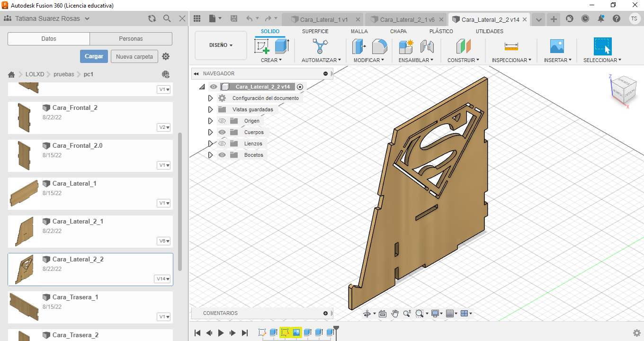Open the V14 version dropdown for Cara_Lateral_2_2

[163, 278]
